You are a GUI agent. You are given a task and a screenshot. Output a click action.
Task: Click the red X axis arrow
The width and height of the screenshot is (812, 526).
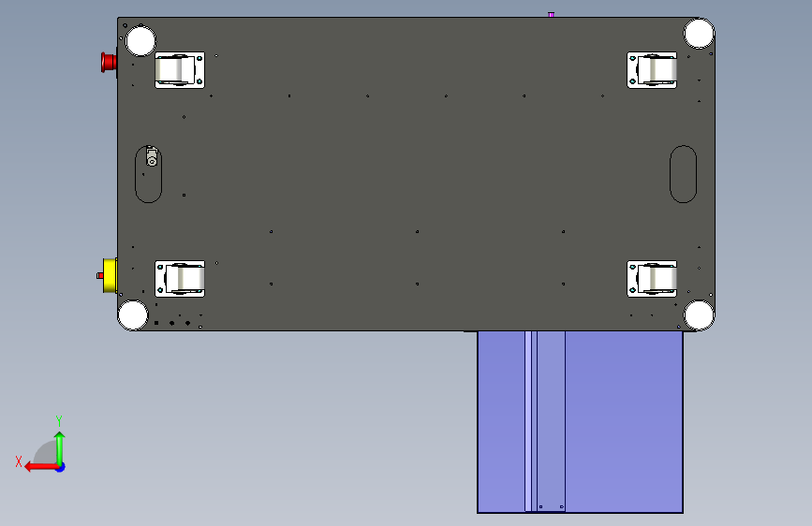41,467
